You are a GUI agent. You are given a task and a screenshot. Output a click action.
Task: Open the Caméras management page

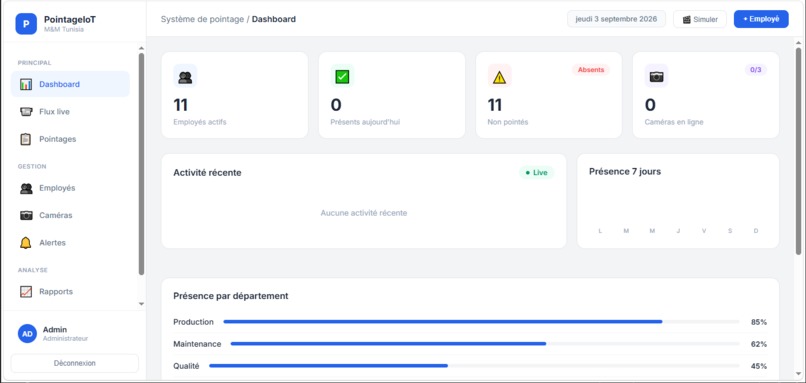[x=70, y=215]
